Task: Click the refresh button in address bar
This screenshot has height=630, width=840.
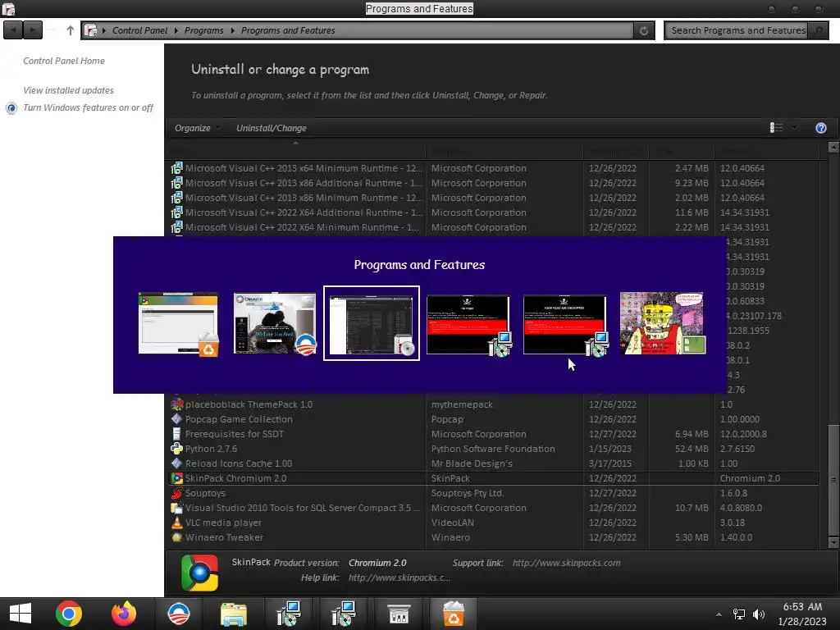Action: click(x=644, y=30)
